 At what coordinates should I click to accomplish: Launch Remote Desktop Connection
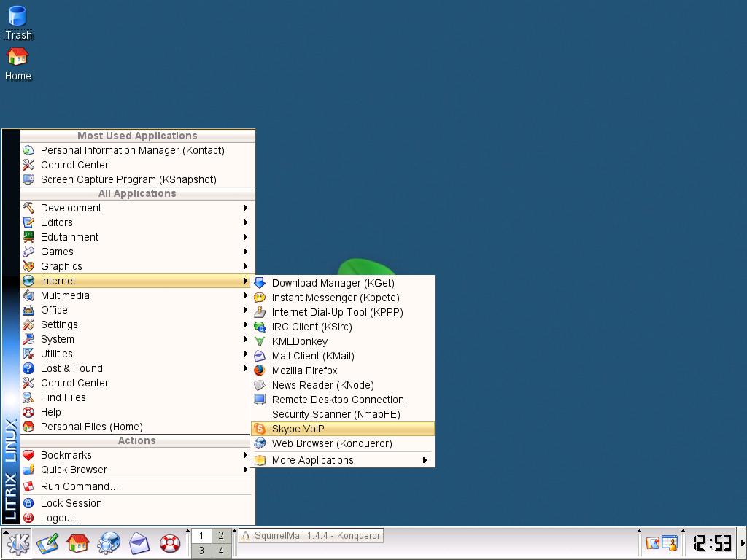click(343, 400)
